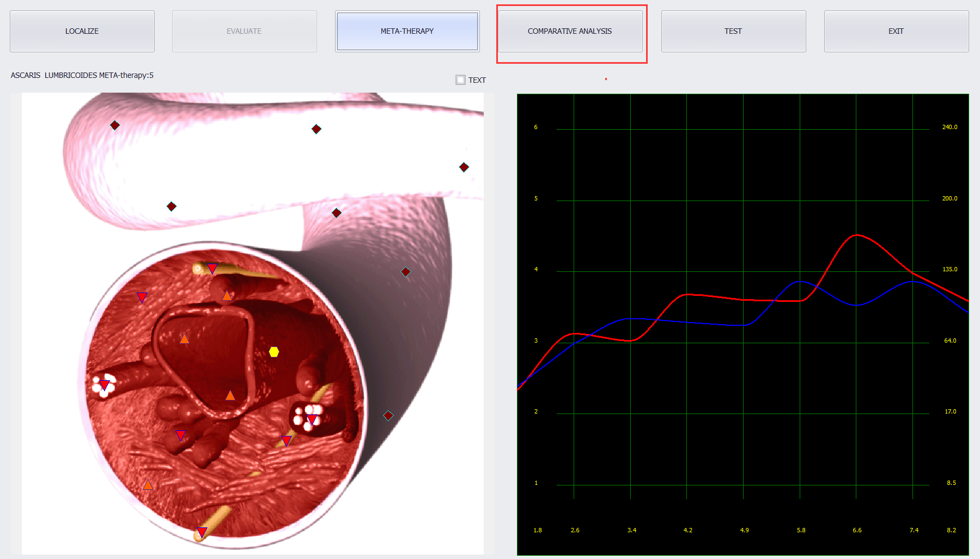Screen dimensions: 980x559
Task: Click the red triangle on the top worm's tip
Action: click(212, 268)
